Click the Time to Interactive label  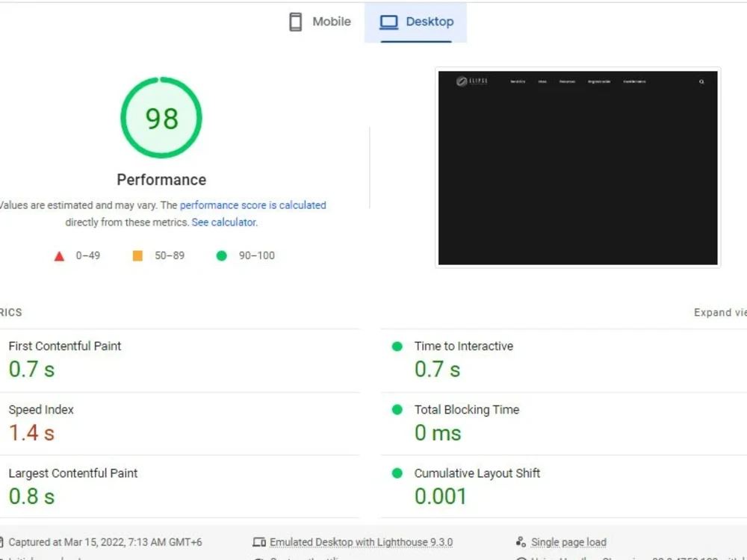(x=464, y=346)
